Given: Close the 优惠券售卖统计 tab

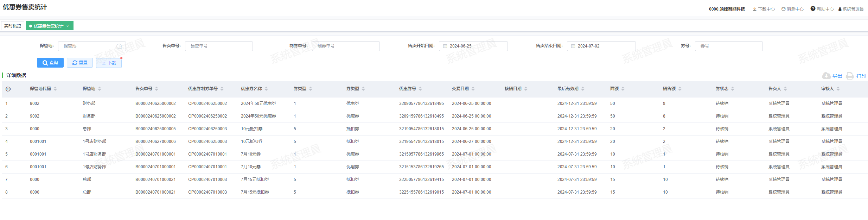Looking at the screenshot, I should coord(68,26).
